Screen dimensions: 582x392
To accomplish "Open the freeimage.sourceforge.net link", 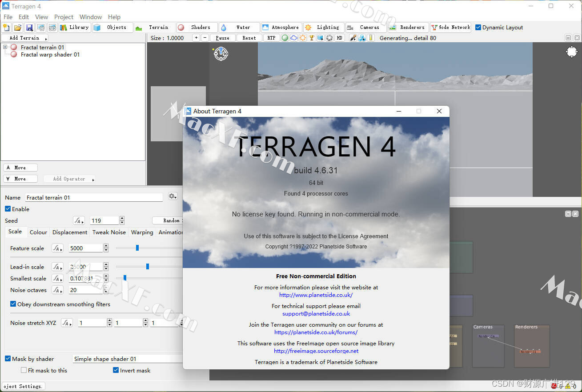I will point(316,351).
